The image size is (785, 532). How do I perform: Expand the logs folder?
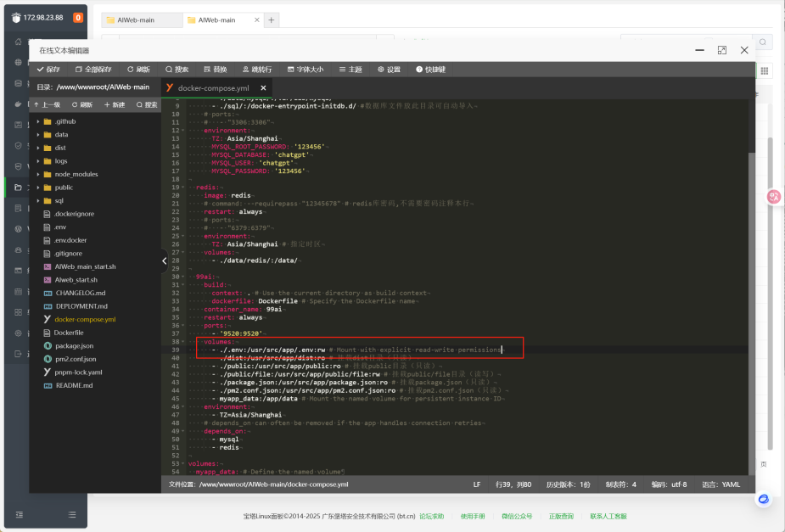tap(38, 161)
